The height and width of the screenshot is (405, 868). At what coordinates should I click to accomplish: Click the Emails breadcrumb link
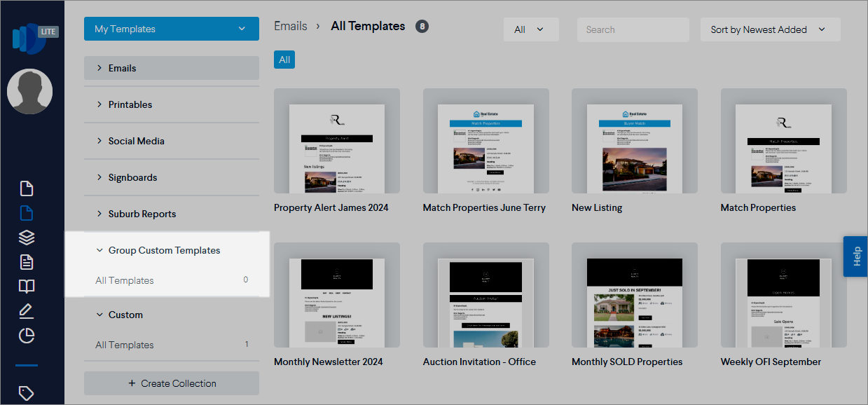coord(291,26)
